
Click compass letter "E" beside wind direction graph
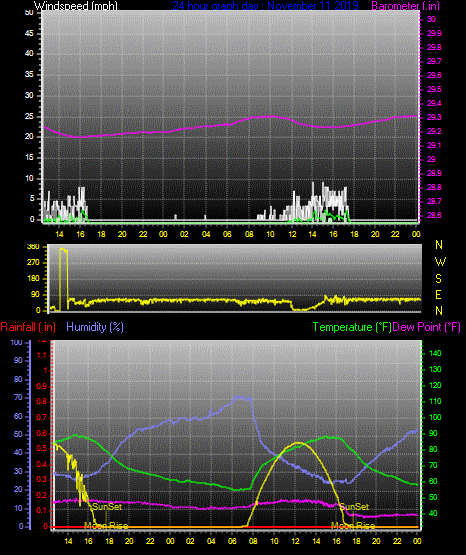pos(438,295)
